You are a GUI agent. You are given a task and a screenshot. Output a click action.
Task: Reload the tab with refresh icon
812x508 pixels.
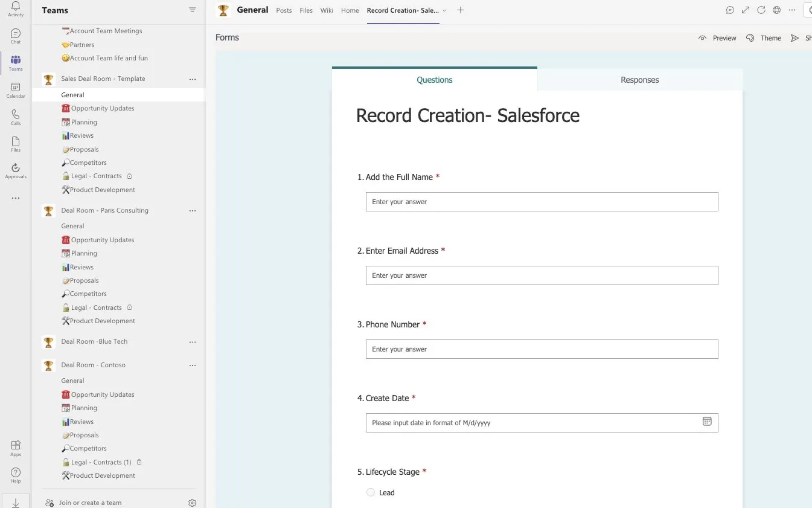pos(761,10)
